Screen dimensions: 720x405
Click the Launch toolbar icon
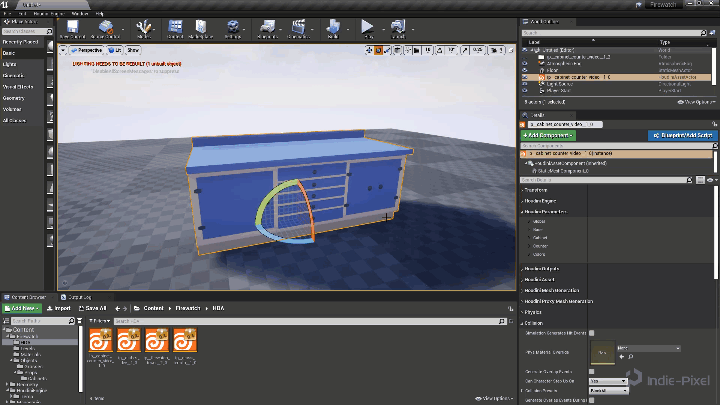pyautogui.click(x=398, y=29)
